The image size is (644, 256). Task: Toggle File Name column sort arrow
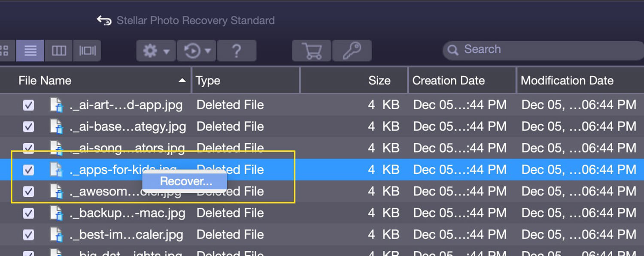pyautogui.click(x=182, y=80)
